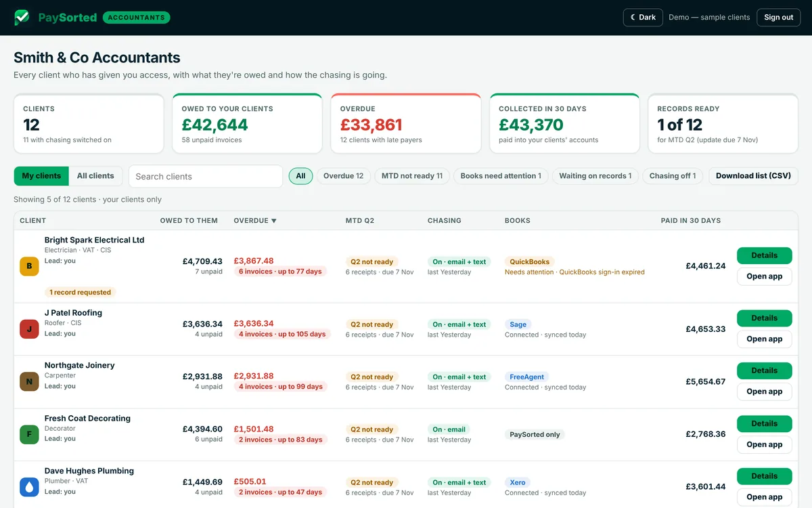812x508 pixels.
Task: Click the '1 record requested' tag
Action: pyautogui.click(x=80, y=293)
